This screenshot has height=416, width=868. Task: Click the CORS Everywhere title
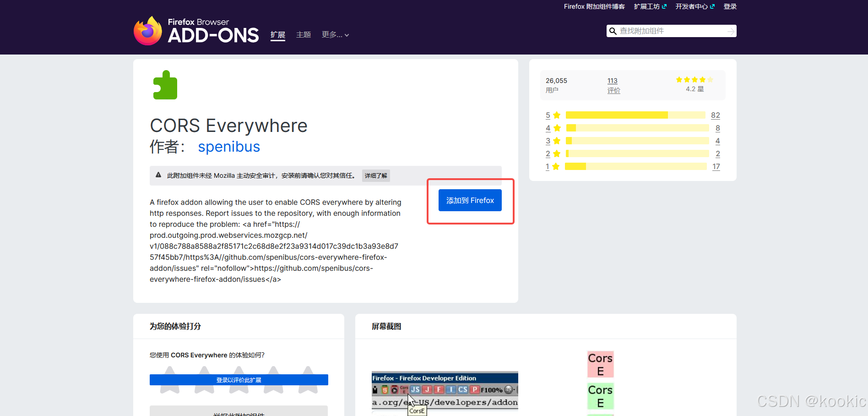coord(228,126)
